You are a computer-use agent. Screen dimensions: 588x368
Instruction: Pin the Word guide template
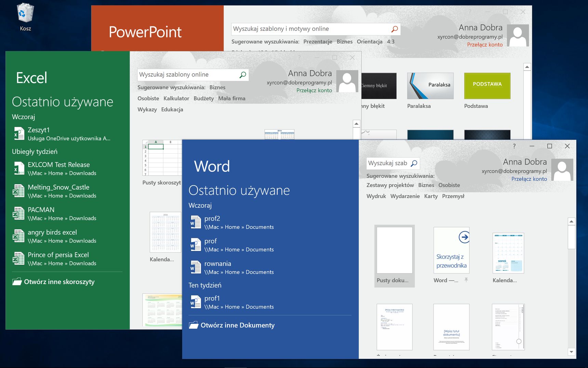466,280
